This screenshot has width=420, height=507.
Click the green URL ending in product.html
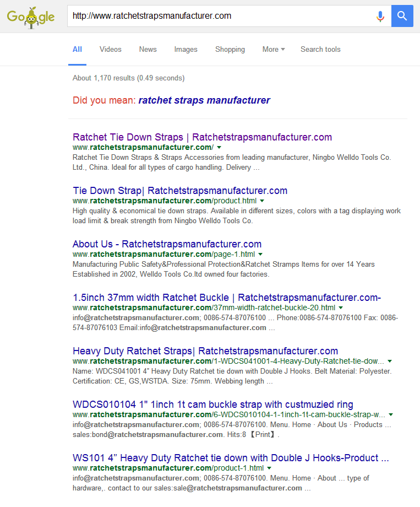(165, 201)
